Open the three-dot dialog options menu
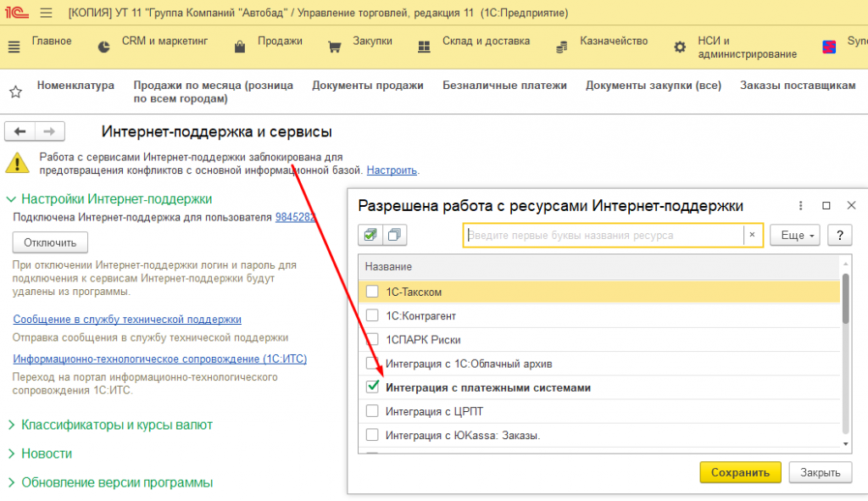 (800, 205)
